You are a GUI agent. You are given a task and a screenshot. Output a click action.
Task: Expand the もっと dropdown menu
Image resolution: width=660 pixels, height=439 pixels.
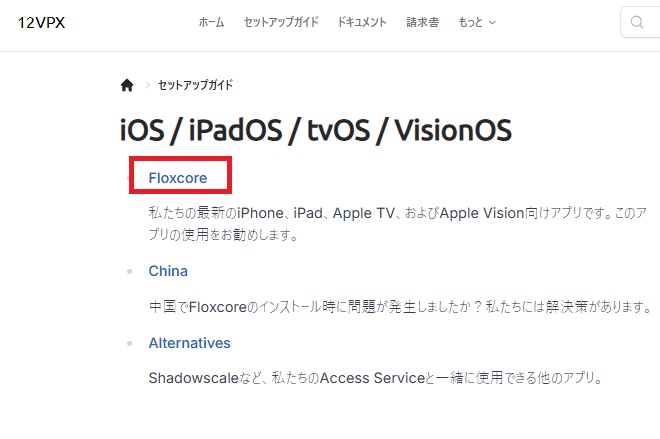point(477,22)
